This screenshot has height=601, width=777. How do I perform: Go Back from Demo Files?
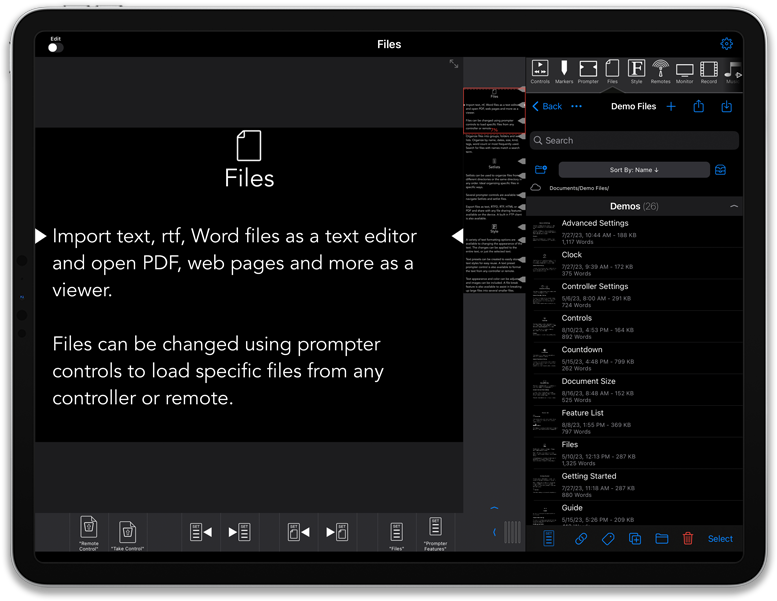coord(547,106)
